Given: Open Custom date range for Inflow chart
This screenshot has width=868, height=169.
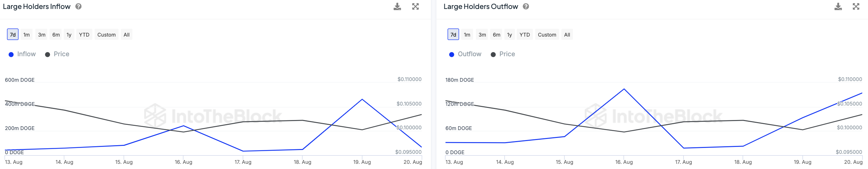Looking at the screenshot, I should click(106, 34).
